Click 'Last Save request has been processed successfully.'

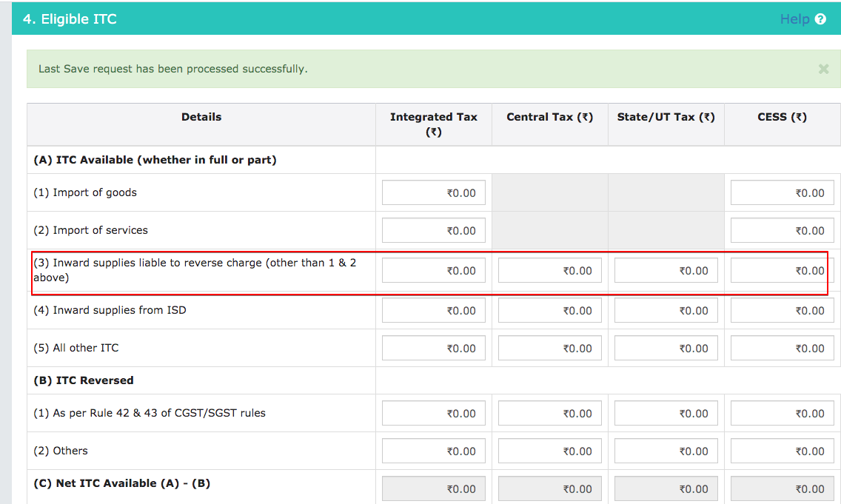tap(172, 69)
